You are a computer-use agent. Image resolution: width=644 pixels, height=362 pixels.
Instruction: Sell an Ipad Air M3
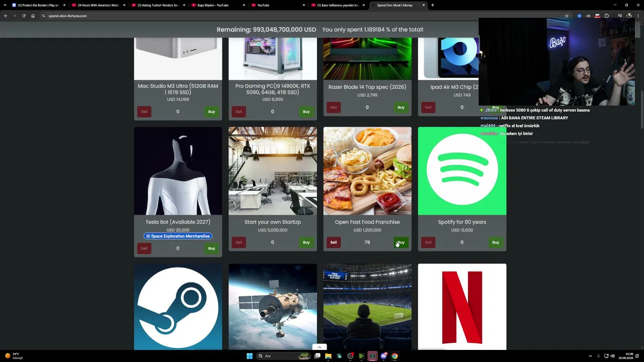428,107
